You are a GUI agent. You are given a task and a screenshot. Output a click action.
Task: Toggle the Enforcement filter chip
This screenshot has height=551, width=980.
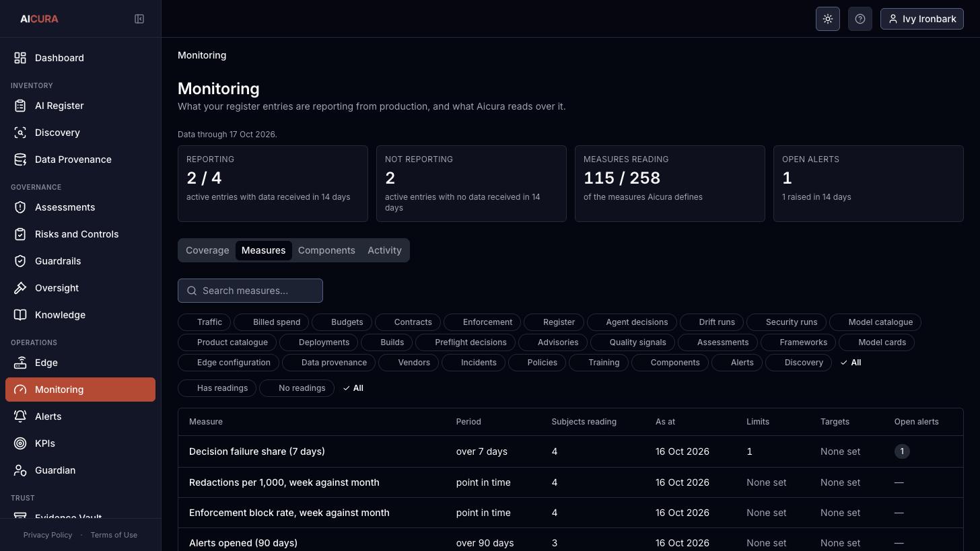(482, 322)
